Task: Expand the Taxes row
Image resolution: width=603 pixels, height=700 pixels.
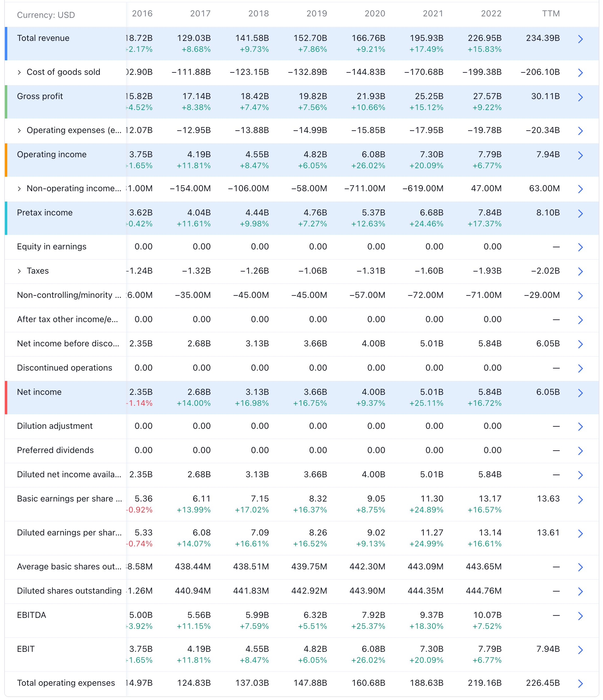Action: pos(19,271)
